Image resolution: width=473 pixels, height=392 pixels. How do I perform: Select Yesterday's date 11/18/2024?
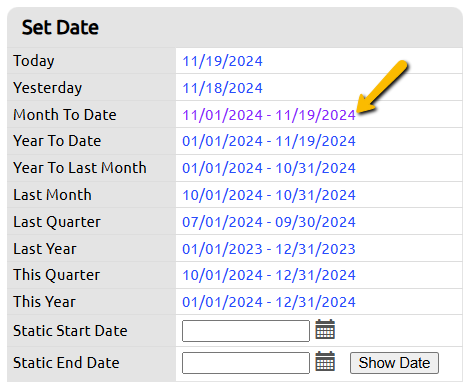click(222, 88)
